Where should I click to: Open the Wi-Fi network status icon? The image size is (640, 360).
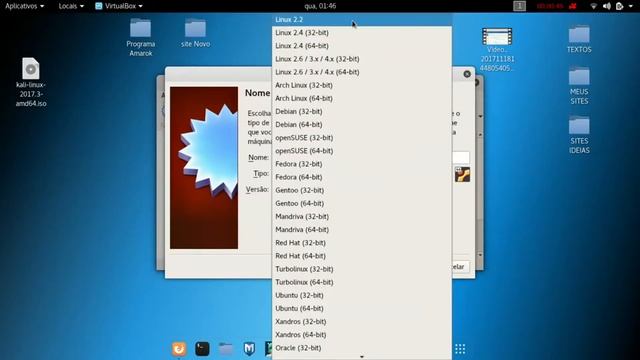point(594,6)
